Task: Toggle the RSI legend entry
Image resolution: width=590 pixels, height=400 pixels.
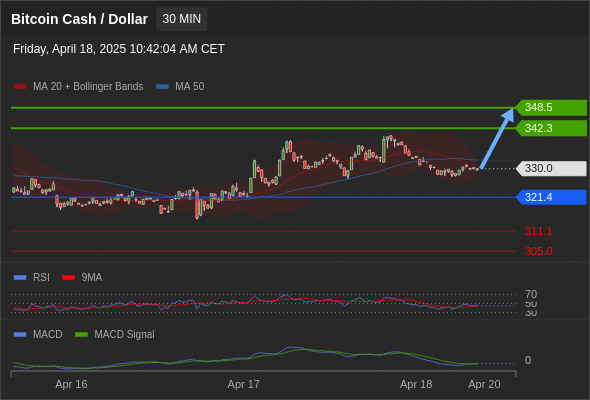Action: coord(32,277)
